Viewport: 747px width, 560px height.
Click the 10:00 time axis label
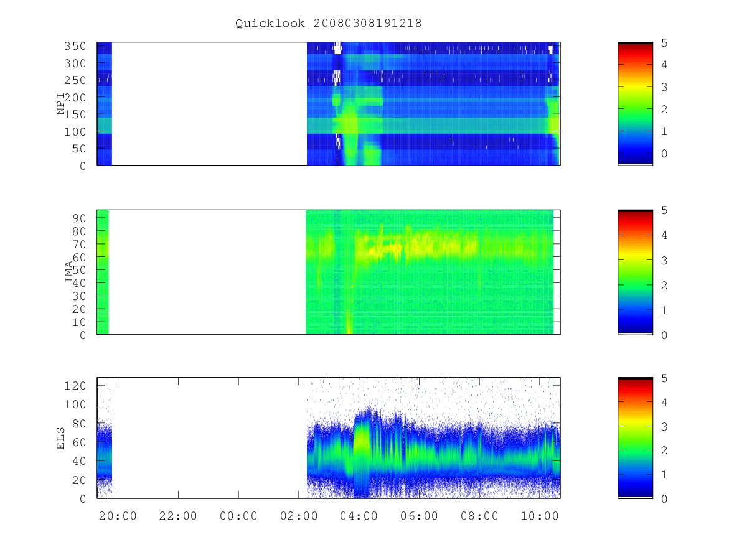pos(540,516)
